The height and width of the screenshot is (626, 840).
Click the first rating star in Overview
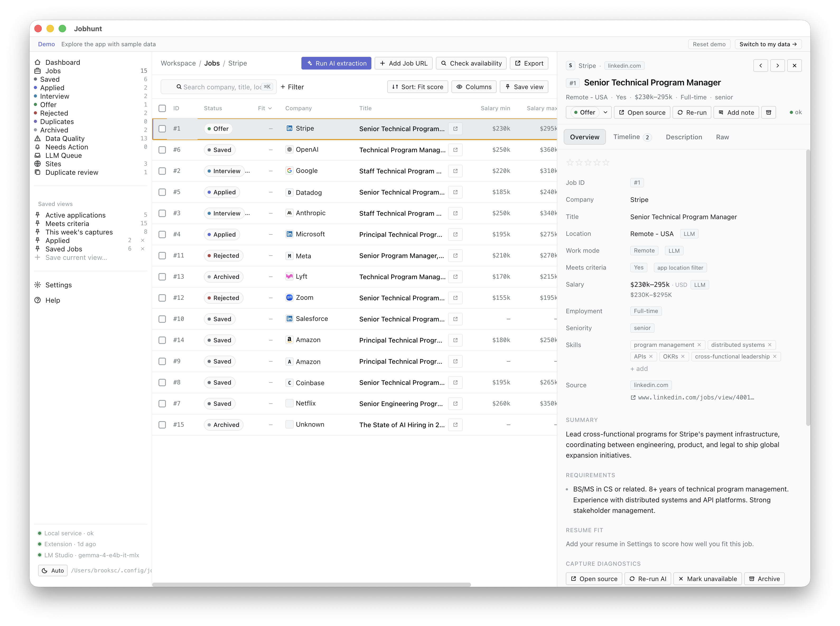click(x=570, y=163)
